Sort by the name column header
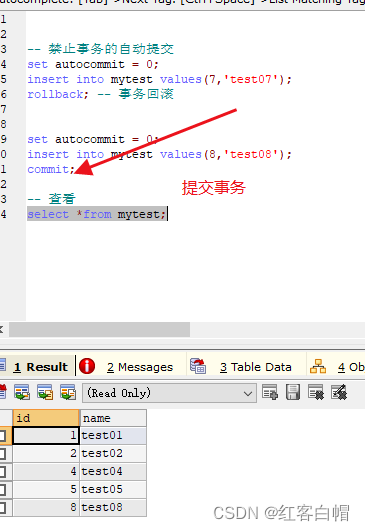 click(113, 418)
